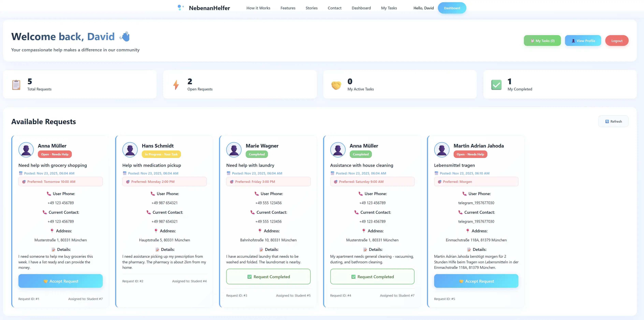Click Marie Wagner's profile avatar

[x=234, y=149]
